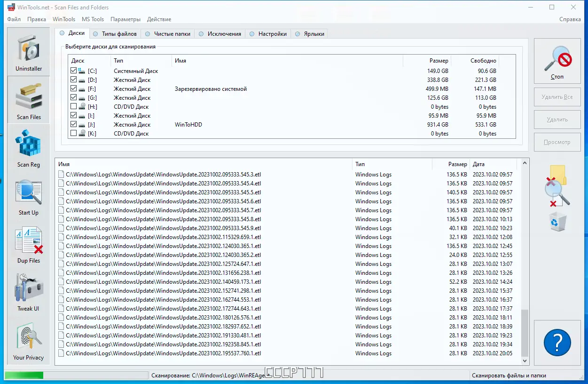Sort results by Размер column header
The width and height of the screenshot is (588, 384).
[x=451, y=164]
